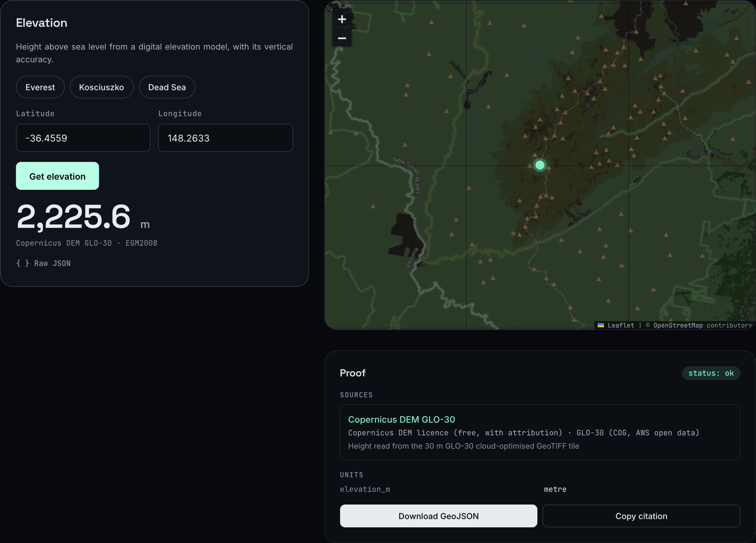Click the 'Copernicus DEM licence' line

[524, 432]
